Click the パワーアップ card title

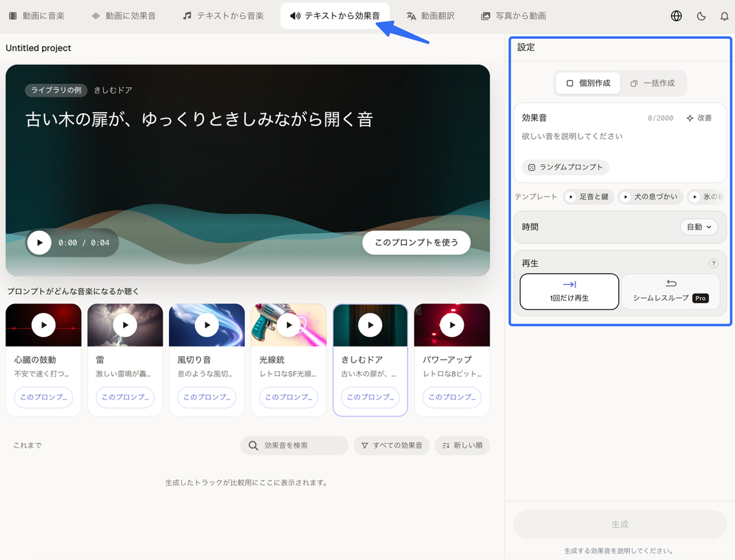pos(447,360)
